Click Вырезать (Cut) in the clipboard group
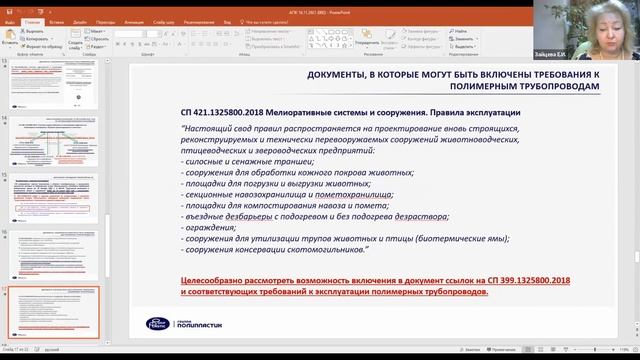This screenshot has width=640, height=360. point(32,31)
